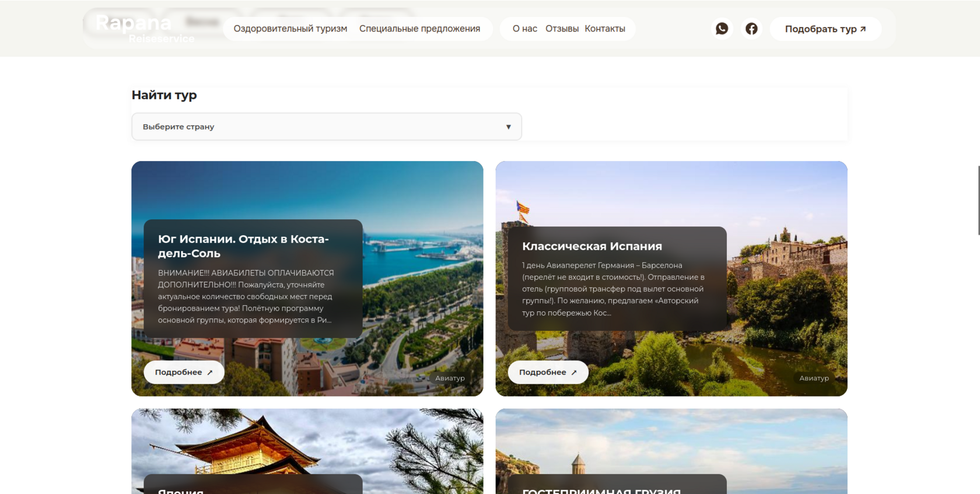Go to the Rapana Reiseservice logo home
The image size is (980, 494).
(x=144, y=29)
